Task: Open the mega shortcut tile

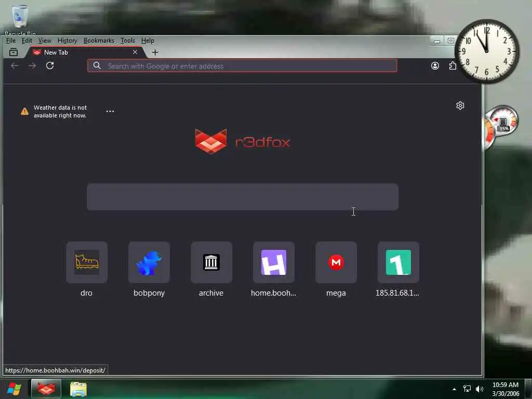Action: click(336, 262)
